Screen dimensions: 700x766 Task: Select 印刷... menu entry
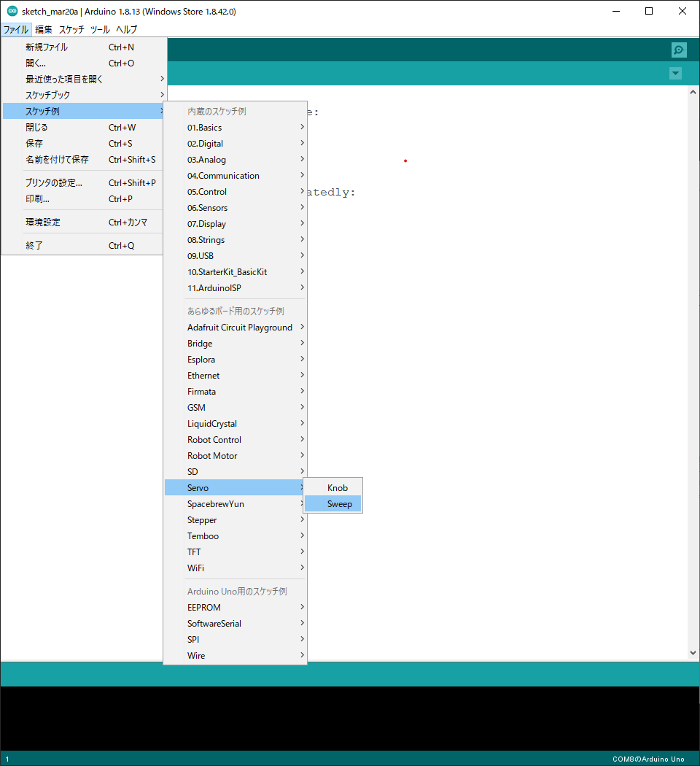coord(84,199)
